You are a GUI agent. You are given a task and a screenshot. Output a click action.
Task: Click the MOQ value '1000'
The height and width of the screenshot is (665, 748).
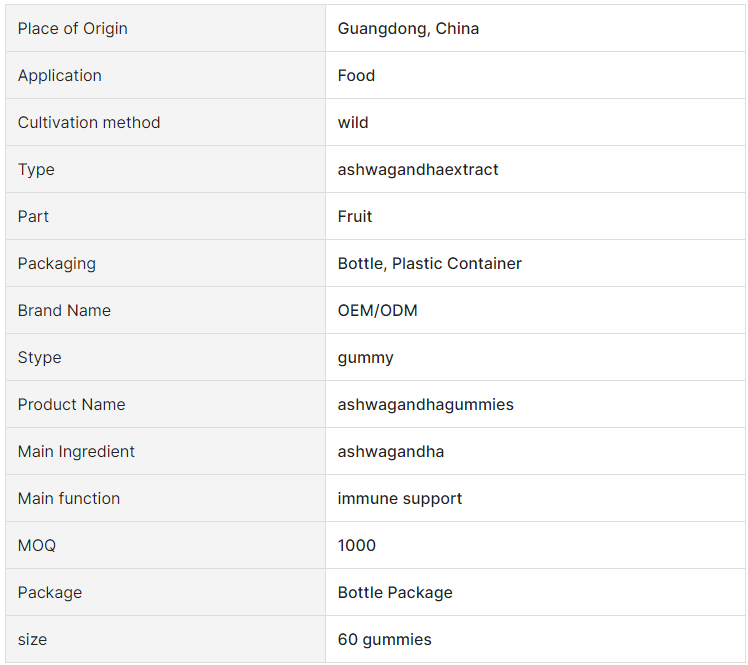point(356,545)
